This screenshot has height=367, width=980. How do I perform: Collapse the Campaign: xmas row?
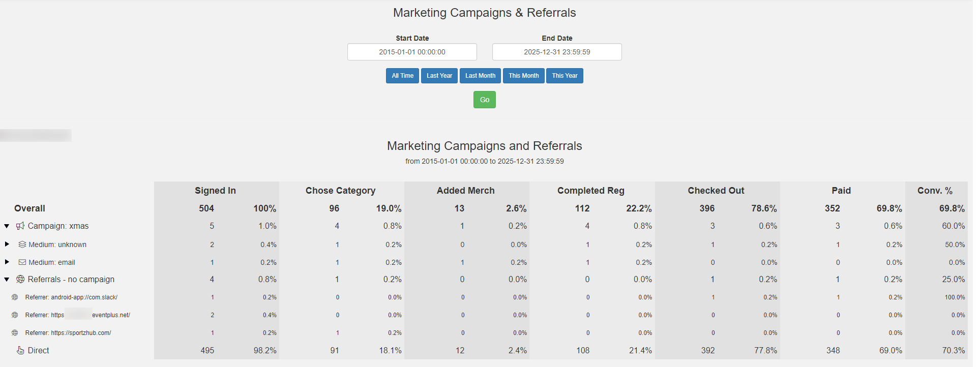click(x=7, y=226)
